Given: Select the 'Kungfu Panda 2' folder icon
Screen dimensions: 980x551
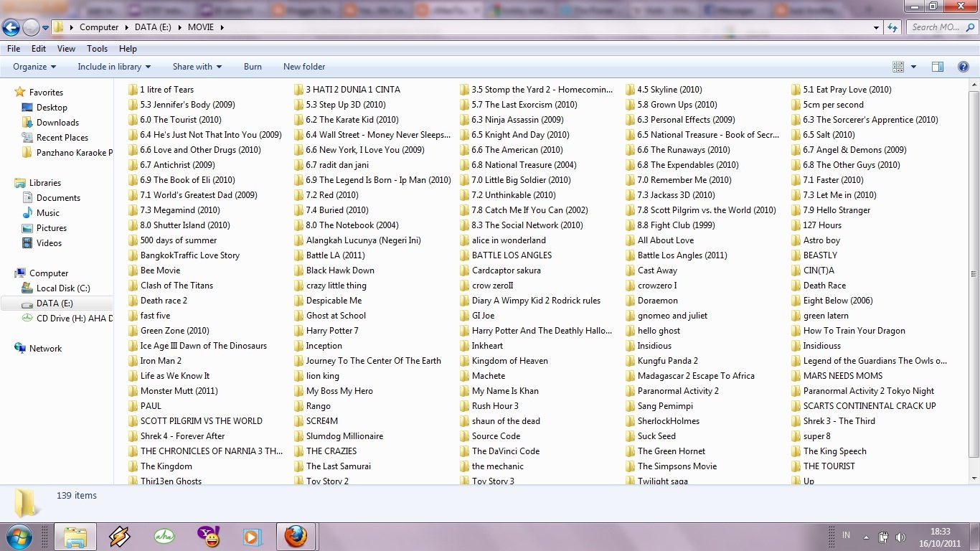Looking at the screenshot, I should (631, 361).
